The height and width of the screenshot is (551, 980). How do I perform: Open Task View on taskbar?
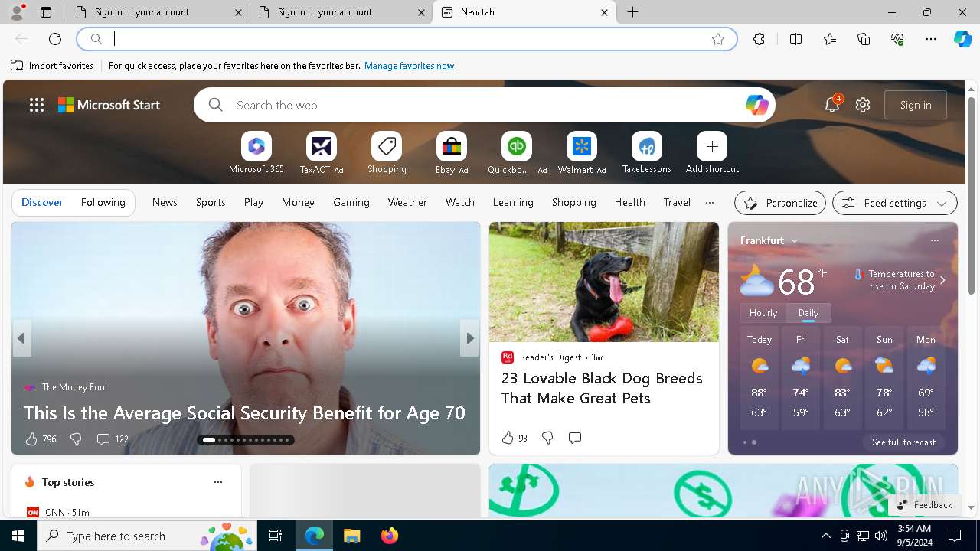pos(276,536)
